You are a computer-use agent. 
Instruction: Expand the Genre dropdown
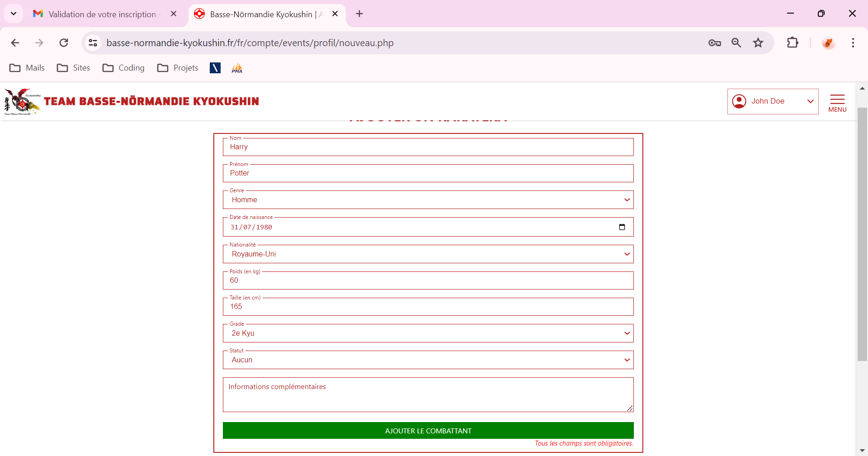pyautogui.click(x=428, y=200)
